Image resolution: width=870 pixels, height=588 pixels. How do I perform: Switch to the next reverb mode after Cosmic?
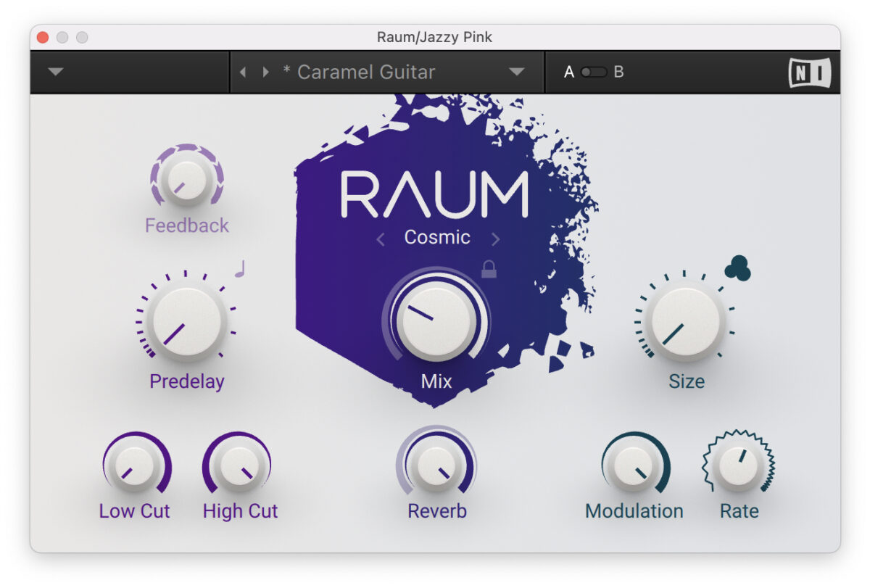496,239
